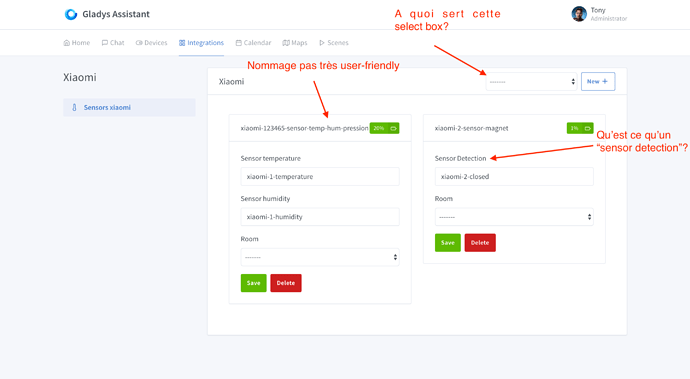
Task: Click the Gladys Assistant logo icon
Action: (x=71, y=14)
